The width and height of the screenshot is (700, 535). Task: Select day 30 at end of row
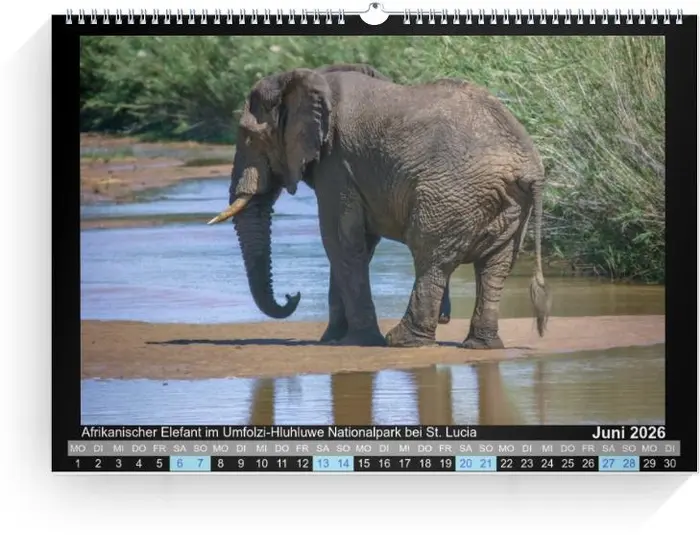click(x=670, y=463)
